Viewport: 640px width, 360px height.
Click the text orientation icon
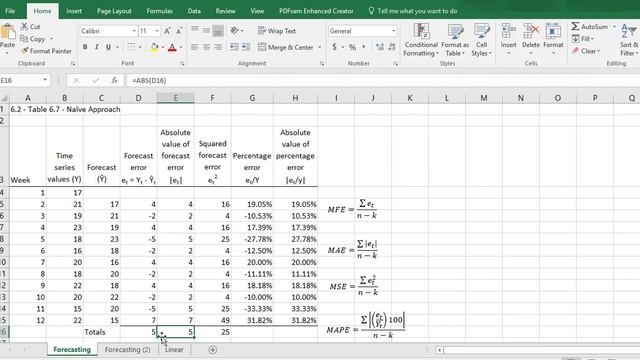[235, 31]
